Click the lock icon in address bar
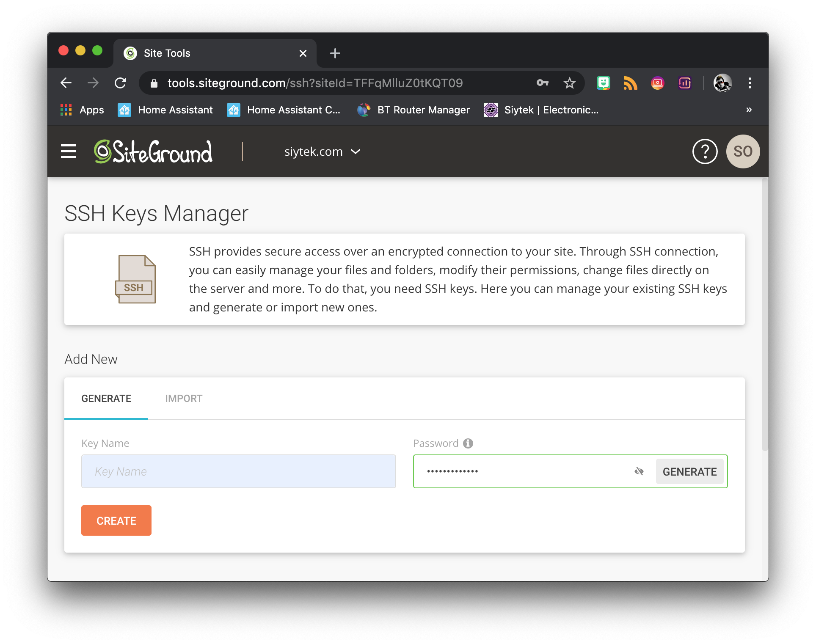The width and height of the screenshot is (816, 644). coord(154,83)
